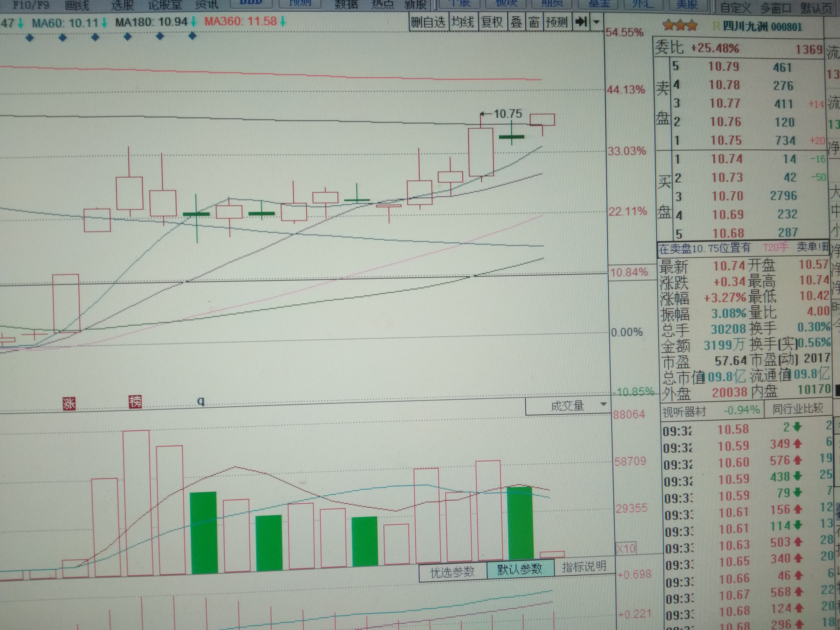Select buy level 2 price 10.73
Screen dimensions: 840x630
[727, 177]
